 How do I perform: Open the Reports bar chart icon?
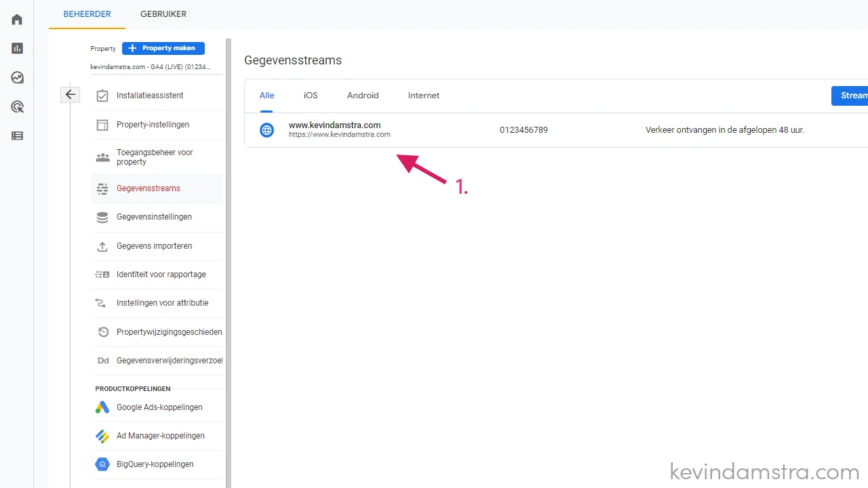[17, 48]
